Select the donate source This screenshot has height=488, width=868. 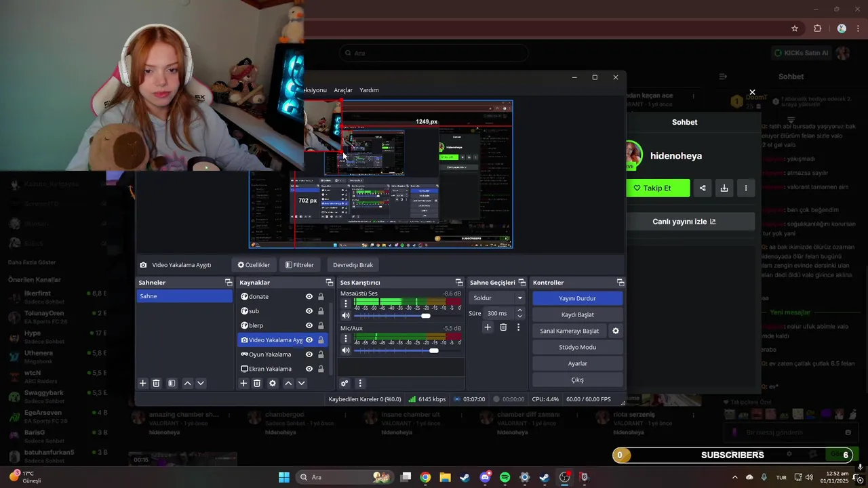coord(259,296)
